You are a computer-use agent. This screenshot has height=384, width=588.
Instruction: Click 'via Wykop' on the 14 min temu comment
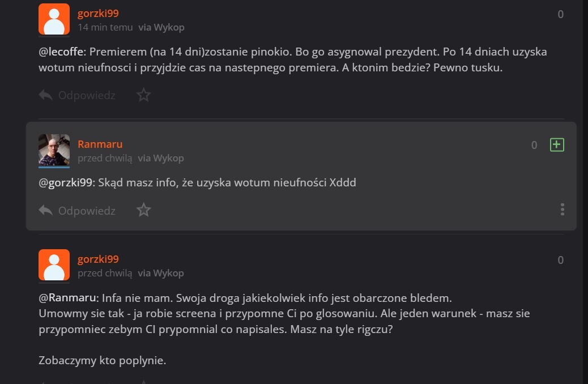pos(161,27)
